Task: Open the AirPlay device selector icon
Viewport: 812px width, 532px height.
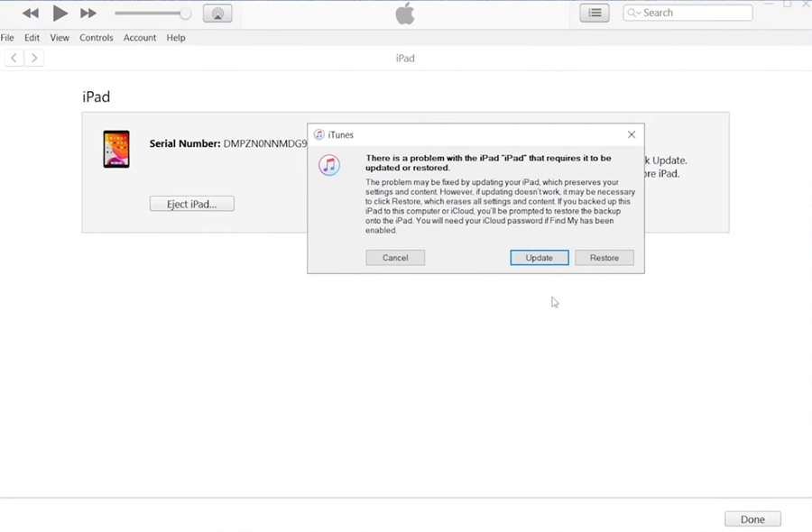Action: [x=217, y=13]
